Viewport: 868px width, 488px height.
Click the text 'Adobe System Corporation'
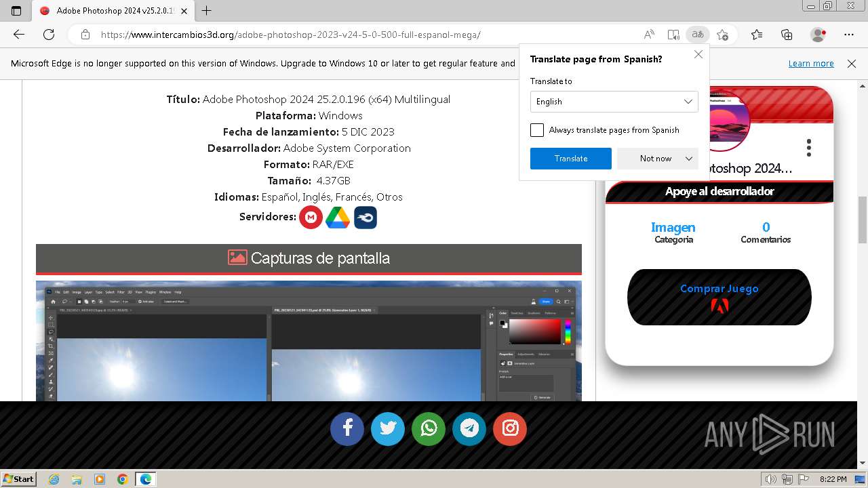click(347, 148)
